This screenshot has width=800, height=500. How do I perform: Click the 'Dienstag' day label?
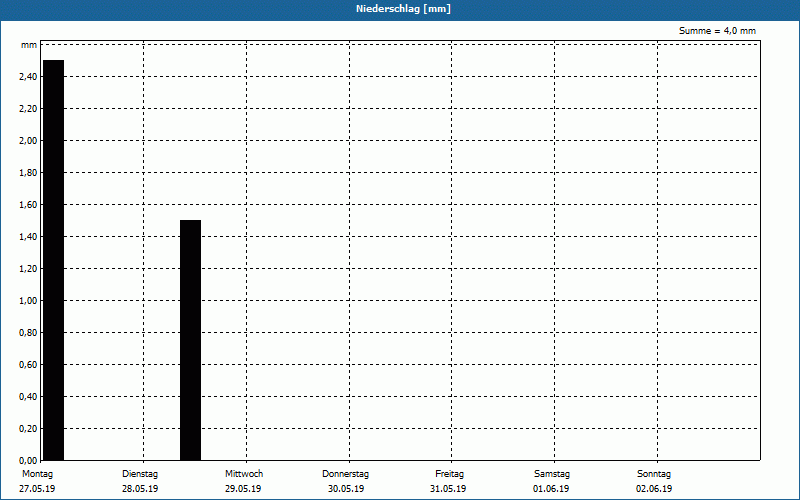pyautogui.click(x=140, y=474)
